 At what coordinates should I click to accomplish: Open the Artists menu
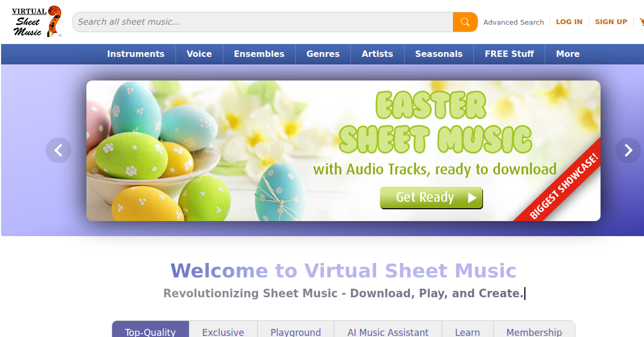coord(377,54)
